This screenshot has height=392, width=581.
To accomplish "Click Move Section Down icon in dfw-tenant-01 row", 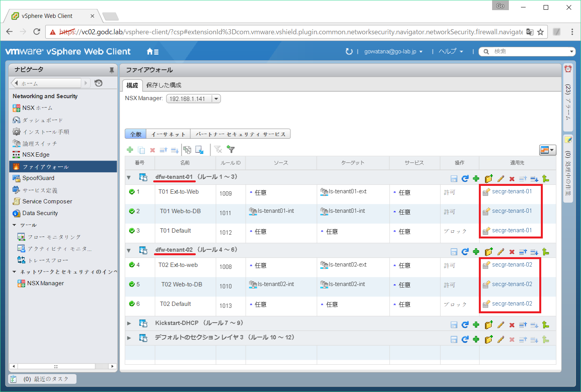I will 534,179.
